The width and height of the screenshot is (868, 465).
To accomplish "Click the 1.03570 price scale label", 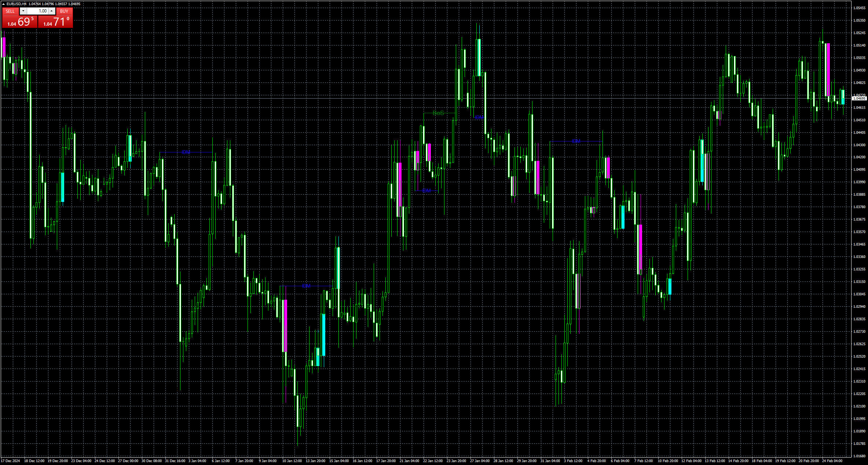I will (x=859, y=232).
